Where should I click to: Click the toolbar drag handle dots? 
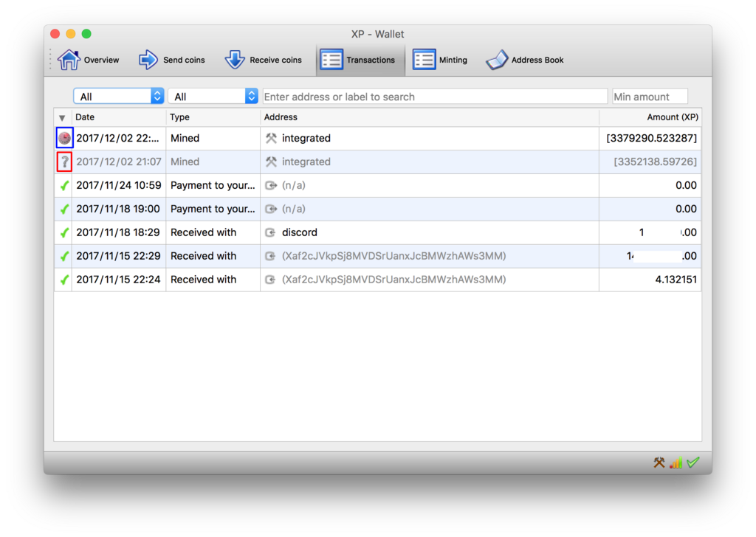coord(50,60)
